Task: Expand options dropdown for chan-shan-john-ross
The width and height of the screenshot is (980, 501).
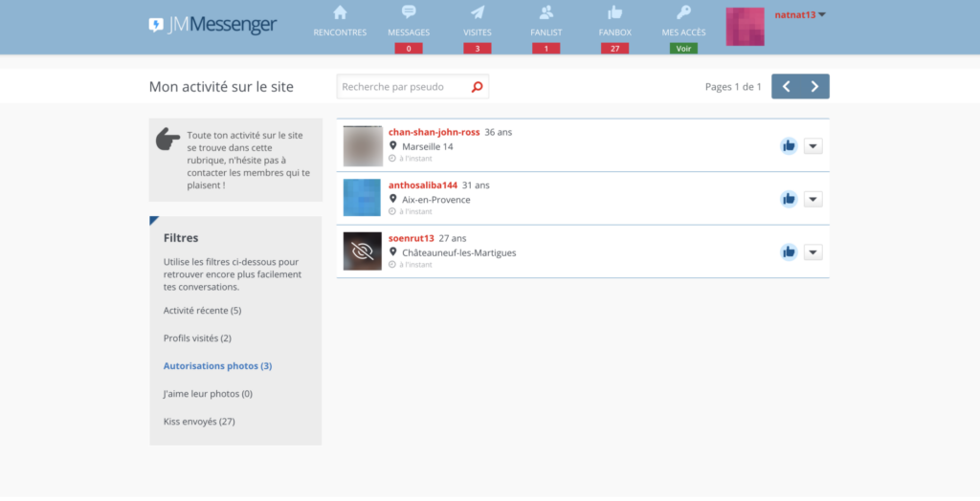Action: [x=813, y=146]
